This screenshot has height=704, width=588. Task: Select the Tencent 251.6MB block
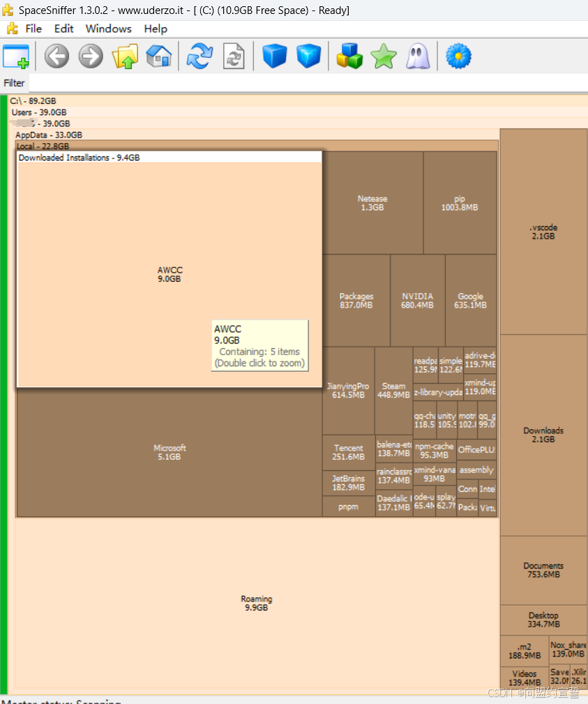coord(348,452)
